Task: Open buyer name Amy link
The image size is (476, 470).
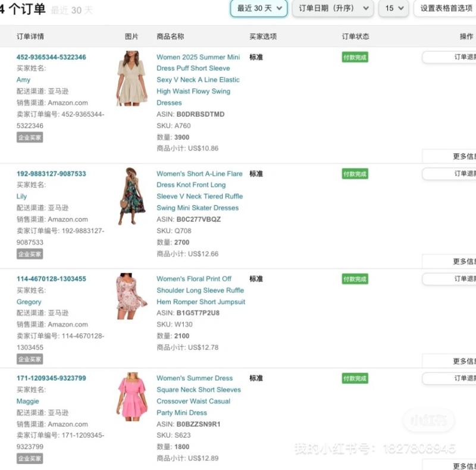Action: coord(23,80)
